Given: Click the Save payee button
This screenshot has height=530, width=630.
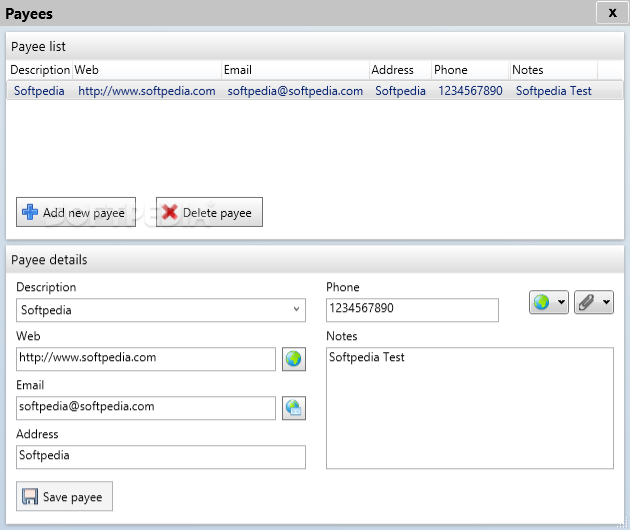Looking at the screenshot, I should click(x=64, y=496).
